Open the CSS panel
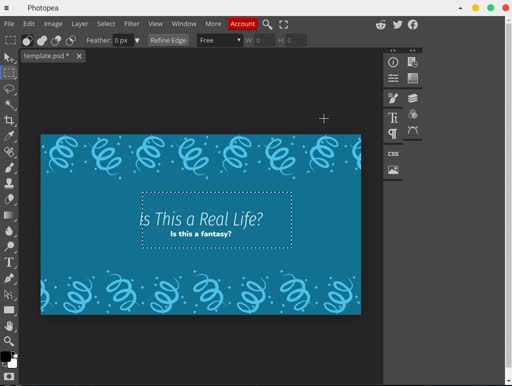The height and width of the screenshot is (386, 512). click(x=393, y=154)
